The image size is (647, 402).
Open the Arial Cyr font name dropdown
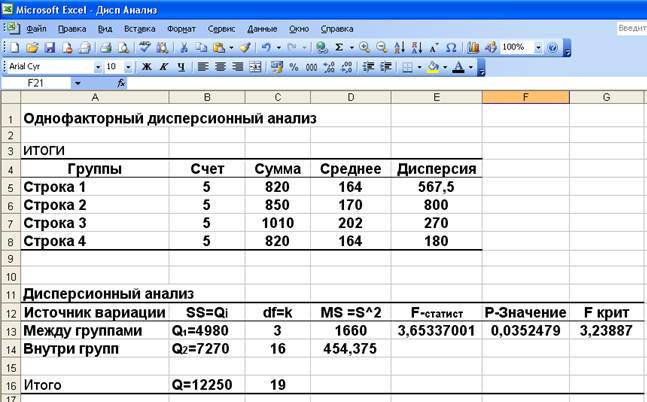98,67
